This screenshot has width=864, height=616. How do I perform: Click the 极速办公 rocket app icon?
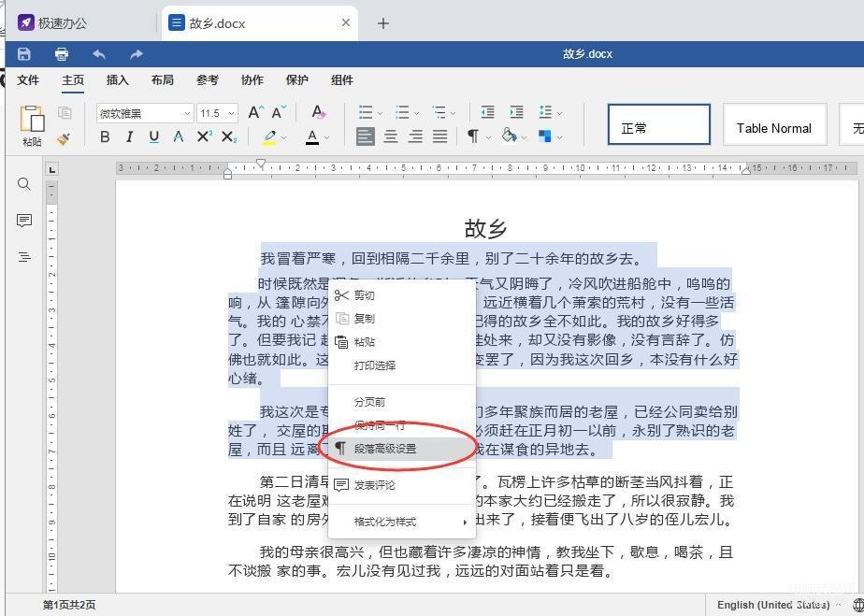pos(25,23)
